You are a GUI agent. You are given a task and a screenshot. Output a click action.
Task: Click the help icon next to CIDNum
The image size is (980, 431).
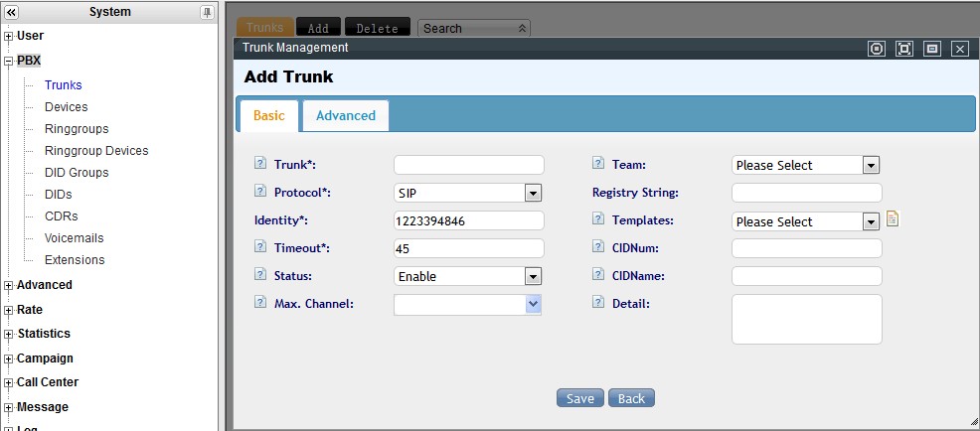[599, 247]
